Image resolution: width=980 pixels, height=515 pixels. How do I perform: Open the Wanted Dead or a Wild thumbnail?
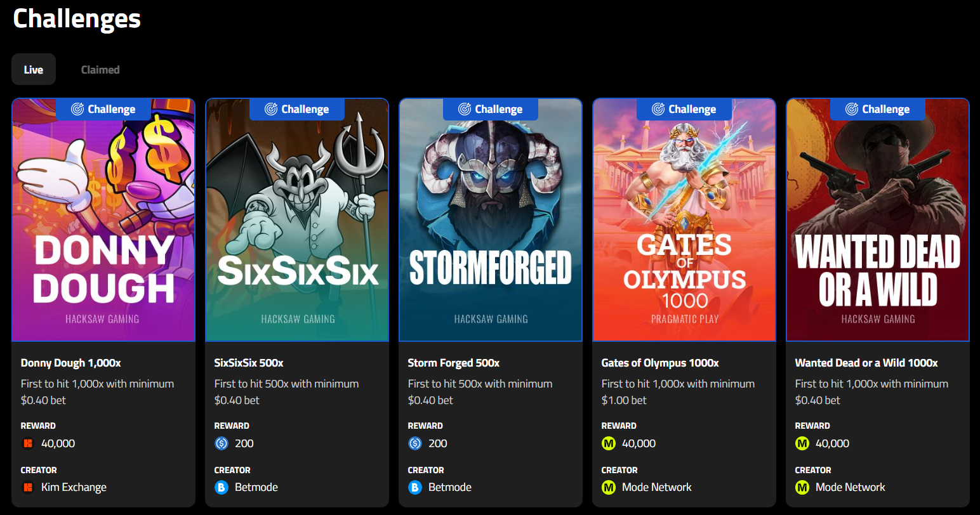tap(878, 220)
